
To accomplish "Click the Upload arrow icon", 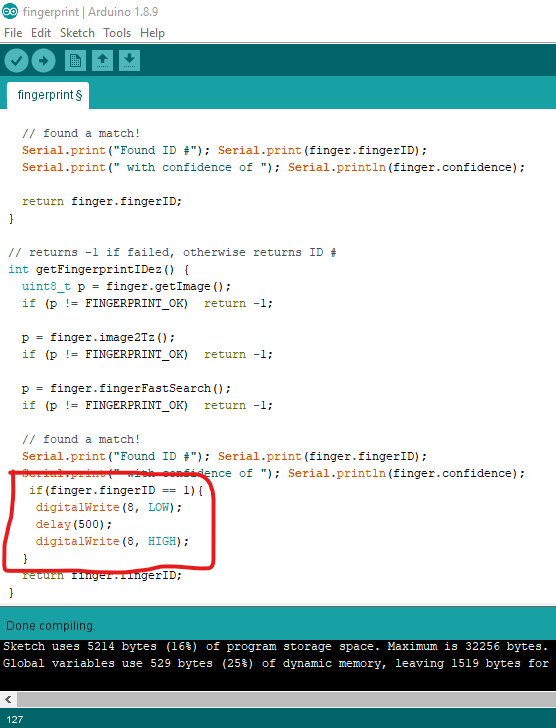I will (x=44, y=60).
